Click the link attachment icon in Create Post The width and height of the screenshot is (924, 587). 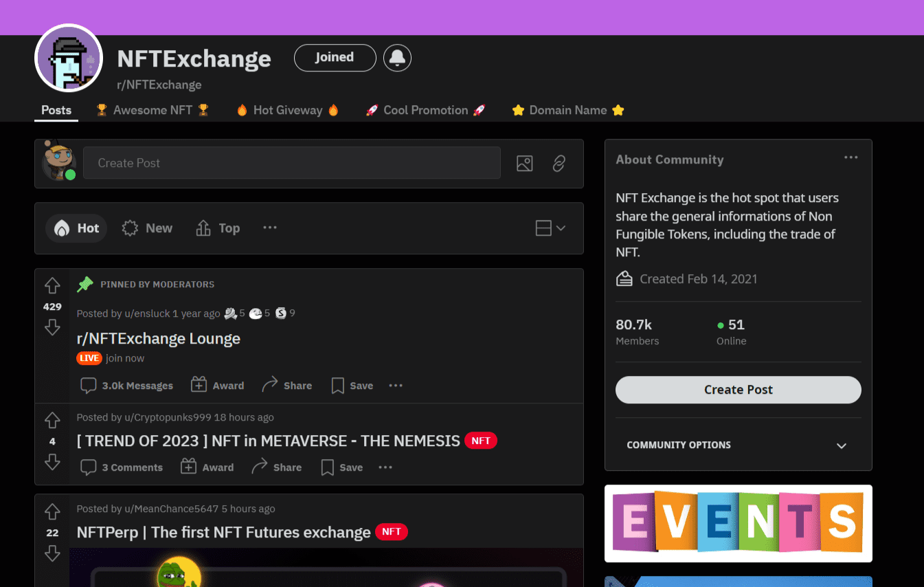point(559,164)
